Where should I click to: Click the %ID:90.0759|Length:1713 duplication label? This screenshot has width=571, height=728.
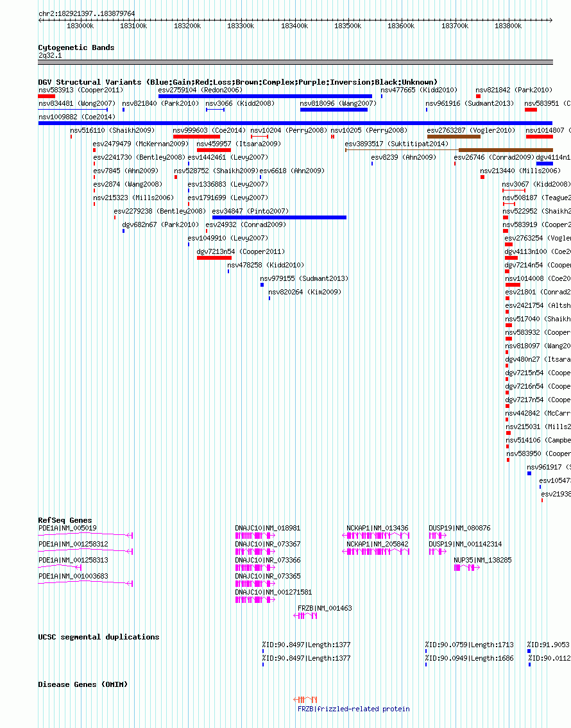470,645
